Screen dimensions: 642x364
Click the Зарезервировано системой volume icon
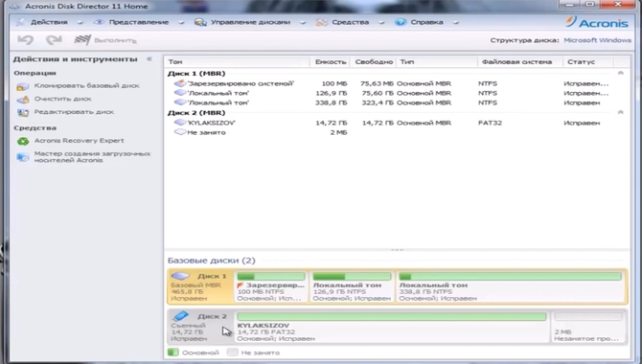point(180,83)
